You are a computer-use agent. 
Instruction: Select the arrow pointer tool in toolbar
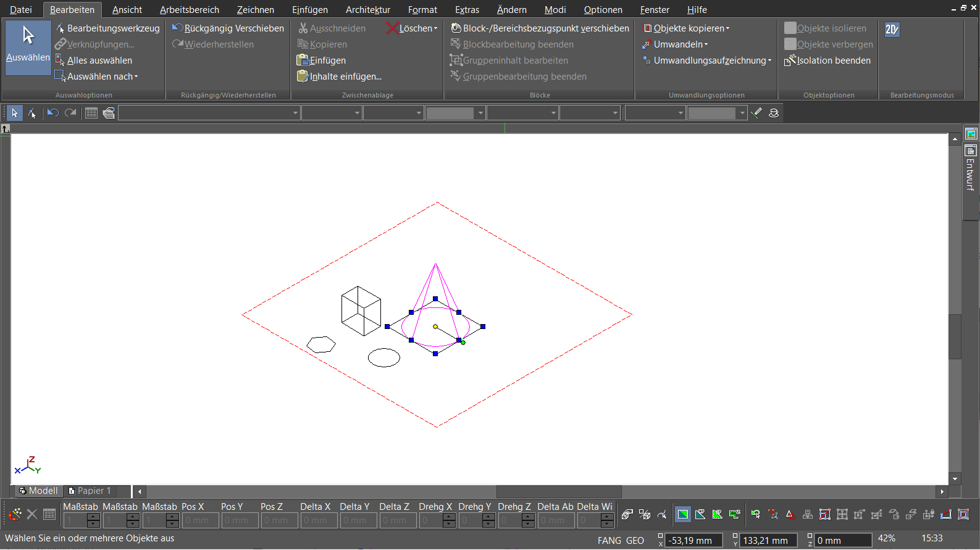[x=14, y=113]
